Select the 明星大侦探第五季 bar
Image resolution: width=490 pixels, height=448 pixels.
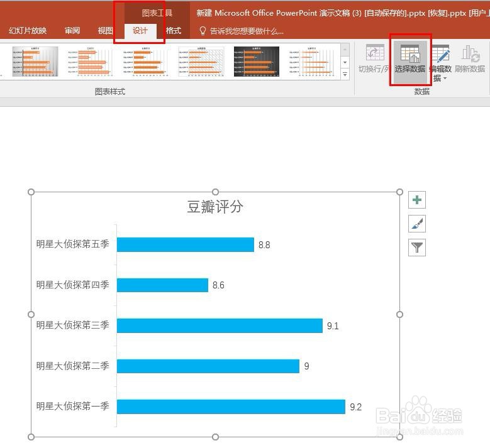tap(186, 244)
